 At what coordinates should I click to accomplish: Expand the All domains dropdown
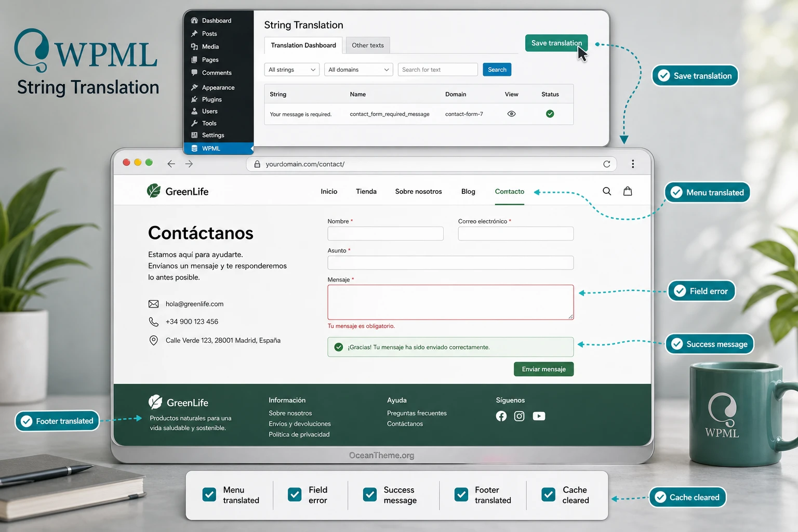point(358,70)
